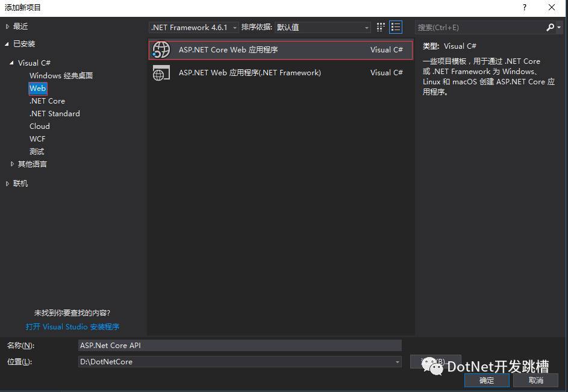Screen dimensions: 568x392
Task: Open the location path dropdown arrow
Action: click(398, 361)
